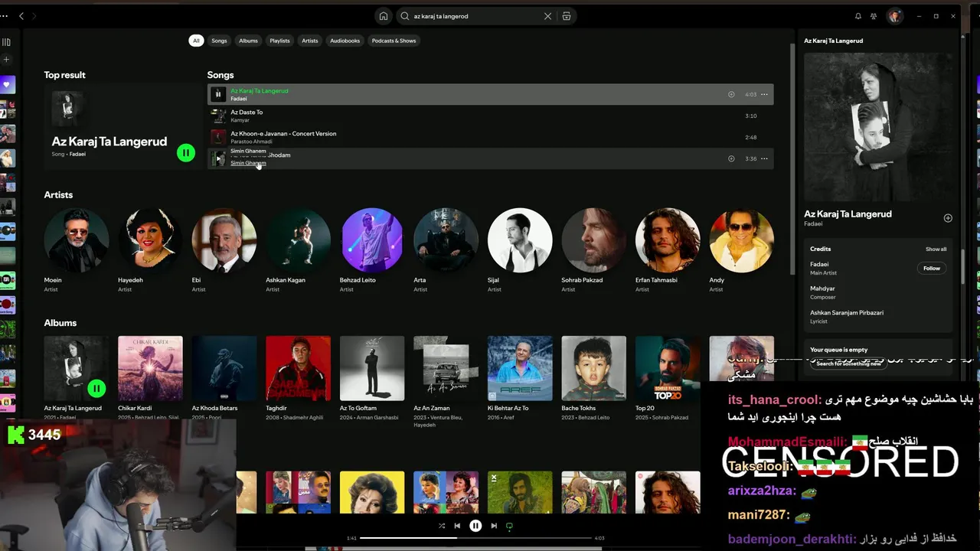The width and height of the screenshot is (980, 551).
Task: Navigate back with the left arrow
Action: click(21, 16)
